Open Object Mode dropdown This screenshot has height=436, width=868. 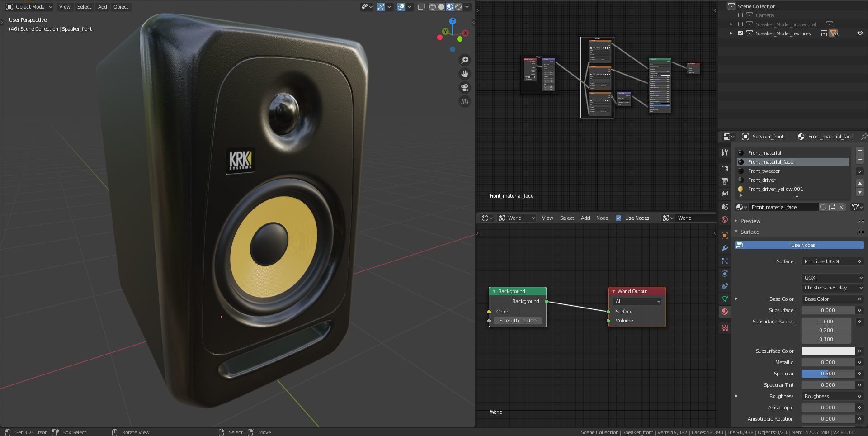pyautogui.click(x=29, y=7)
